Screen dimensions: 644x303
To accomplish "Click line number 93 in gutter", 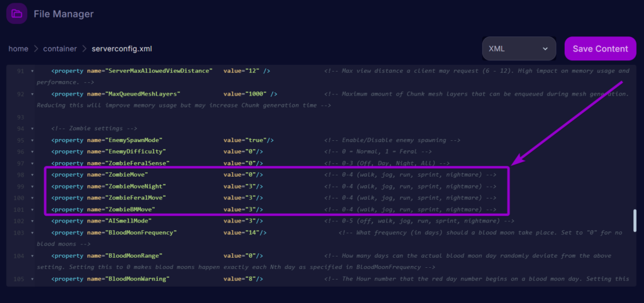I will coord(21,117).
